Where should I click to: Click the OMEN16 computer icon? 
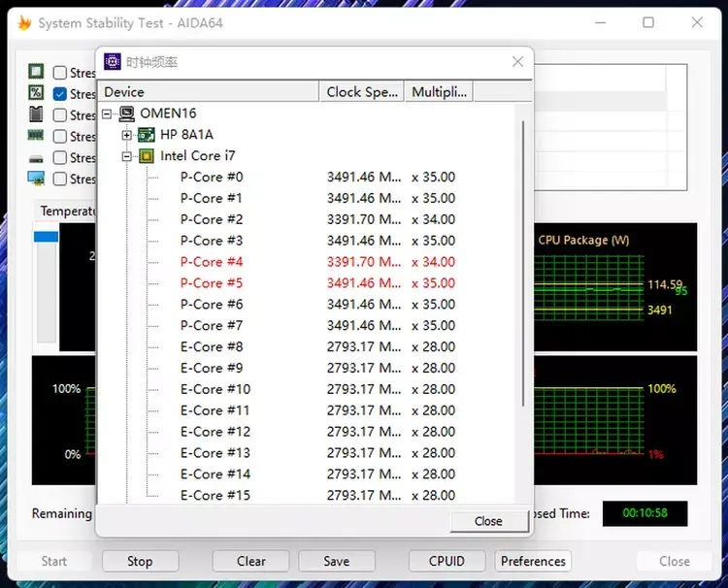(x=127, y=114)
